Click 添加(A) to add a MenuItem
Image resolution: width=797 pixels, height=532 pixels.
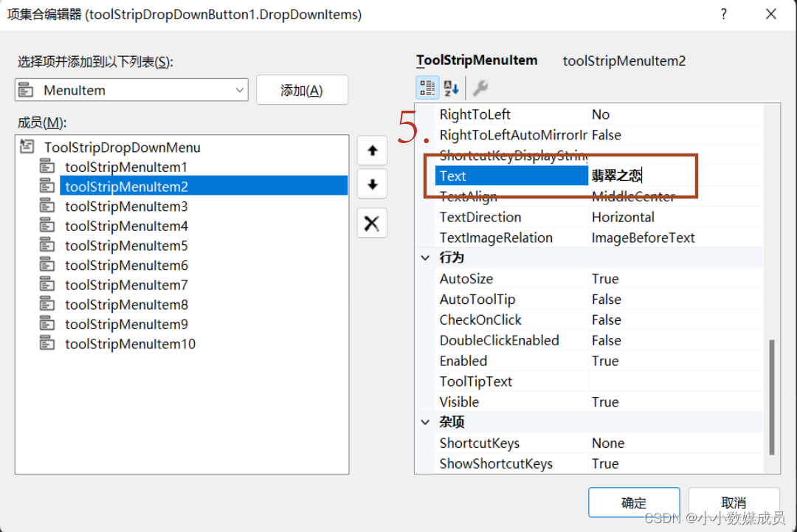(x=302, y=89)
